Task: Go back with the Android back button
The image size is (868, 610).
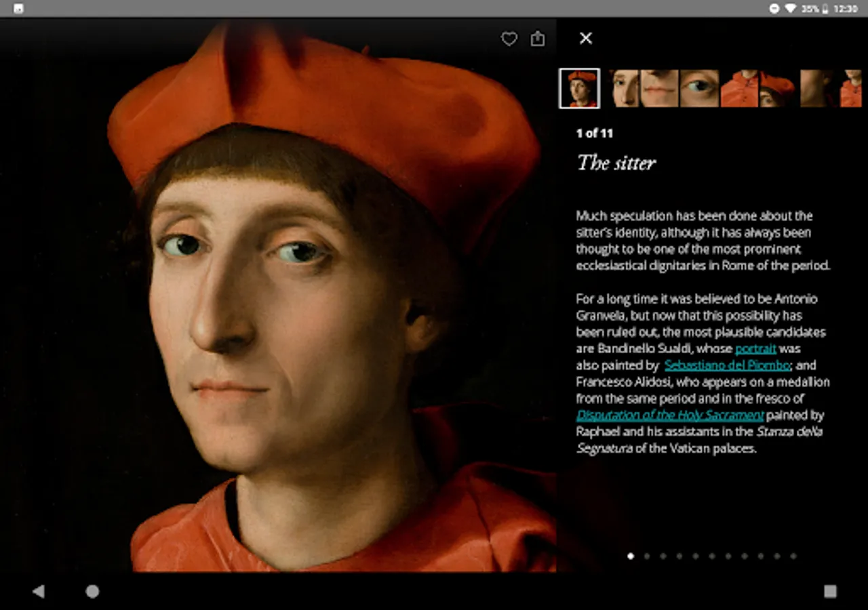Action: pyautogui.click(x=38, y=592)
